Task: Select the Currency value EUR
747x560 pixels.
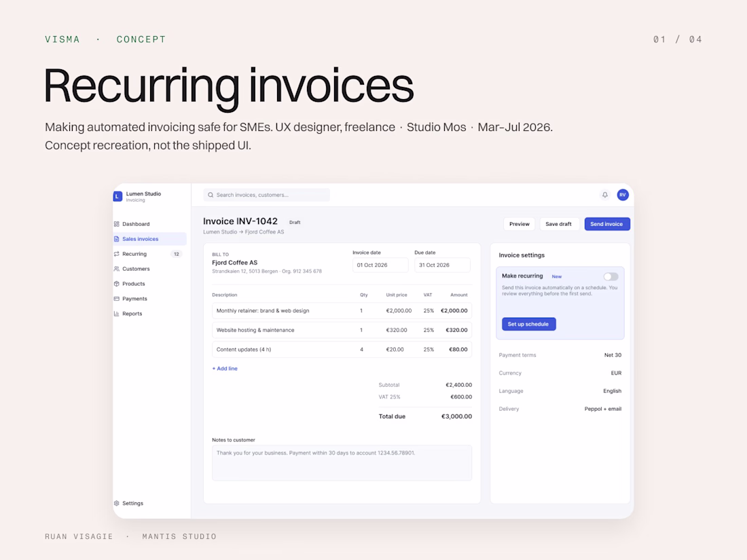Action: click(x=616, y=373)
